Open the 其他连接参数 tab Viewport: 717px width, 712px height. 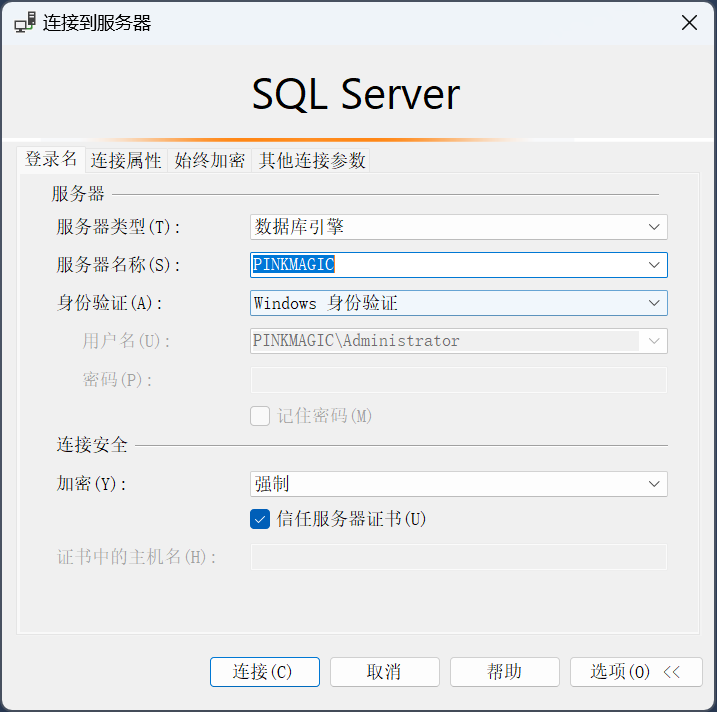[311, 161]
